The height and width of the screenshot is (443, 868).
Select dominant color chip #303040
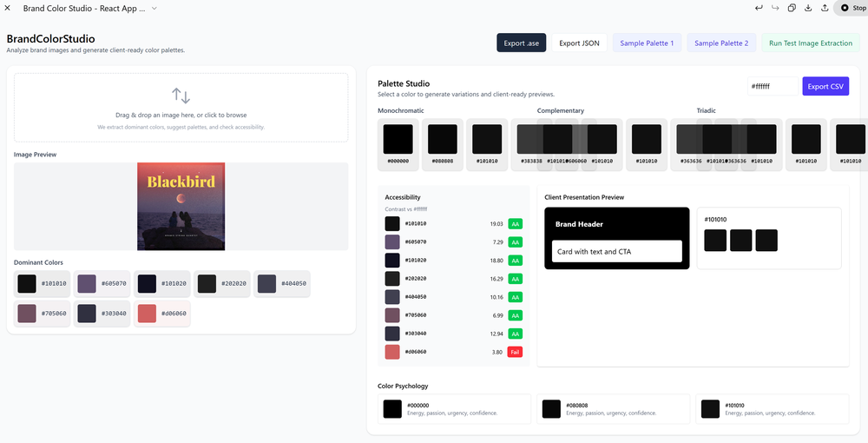102,314
